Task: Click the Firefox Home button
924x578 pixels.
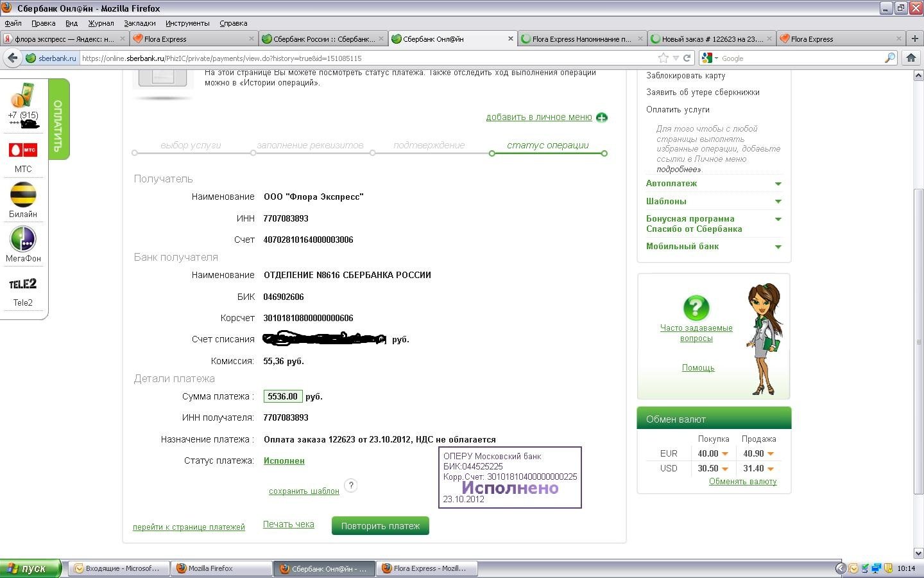Action: click(911, 58)
